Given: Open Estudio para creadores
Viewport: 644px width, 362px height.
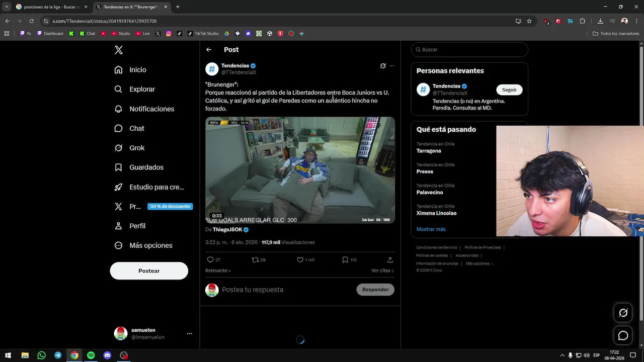Looking at the screenshot, I should point(149,187).
